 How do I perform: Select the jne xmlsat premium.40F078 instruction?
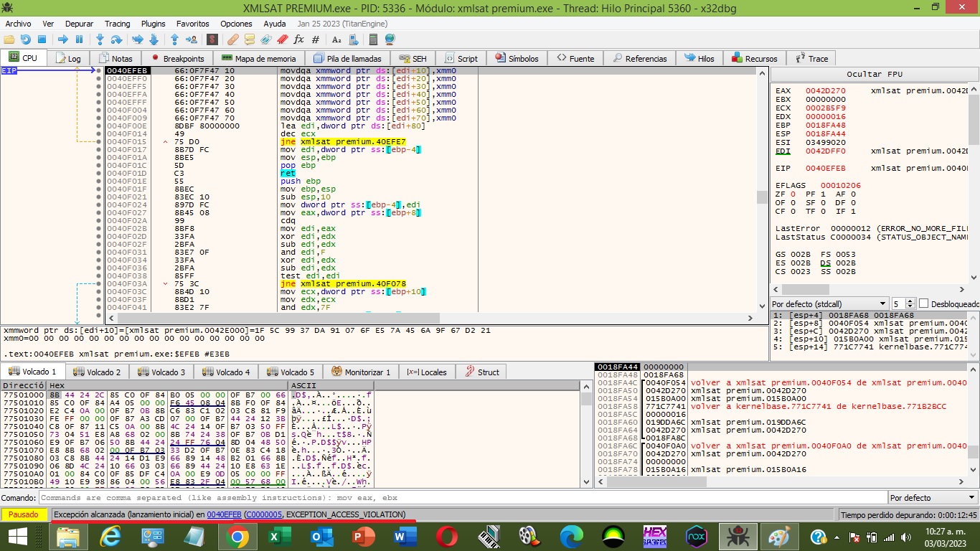[343, 283]
